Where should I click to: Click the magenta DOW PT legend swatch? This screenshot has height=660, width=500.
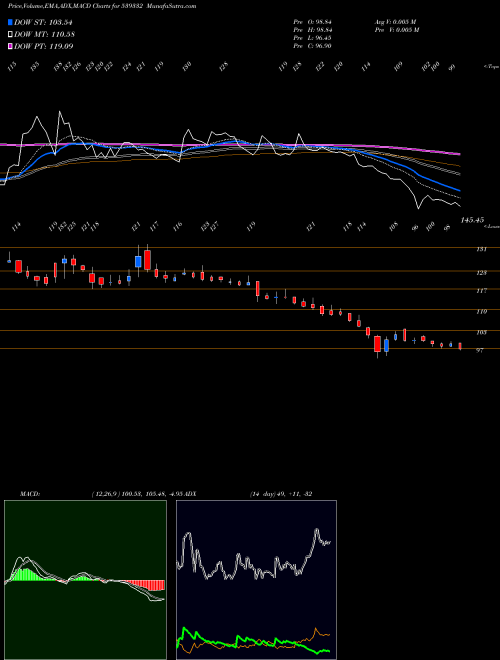point(10,46)
